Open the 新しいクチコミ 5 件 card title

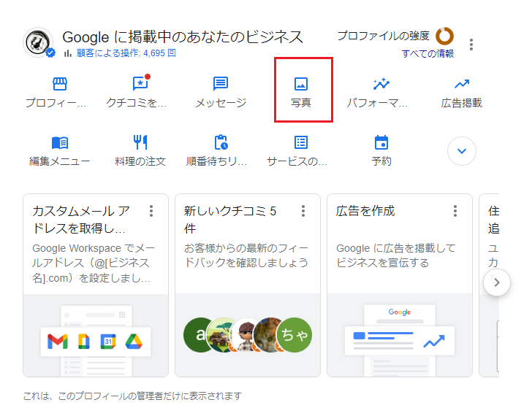[230, 220]
